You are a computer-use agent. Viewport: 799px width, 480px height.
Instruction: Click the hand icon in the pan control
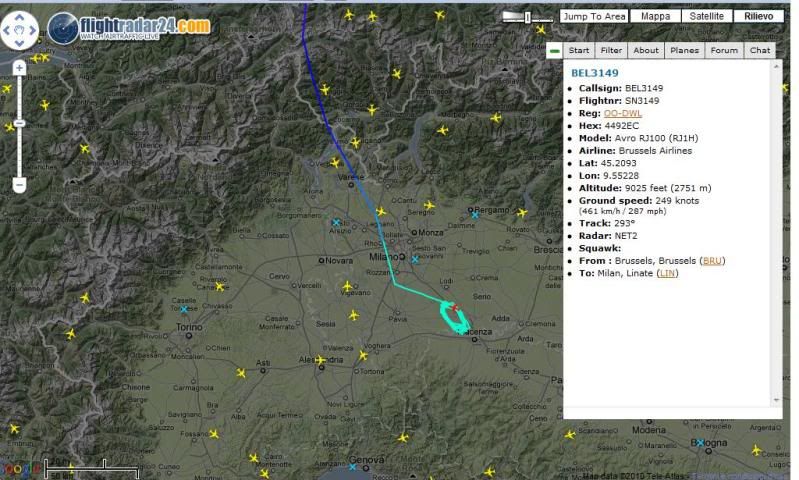point(19,31)
